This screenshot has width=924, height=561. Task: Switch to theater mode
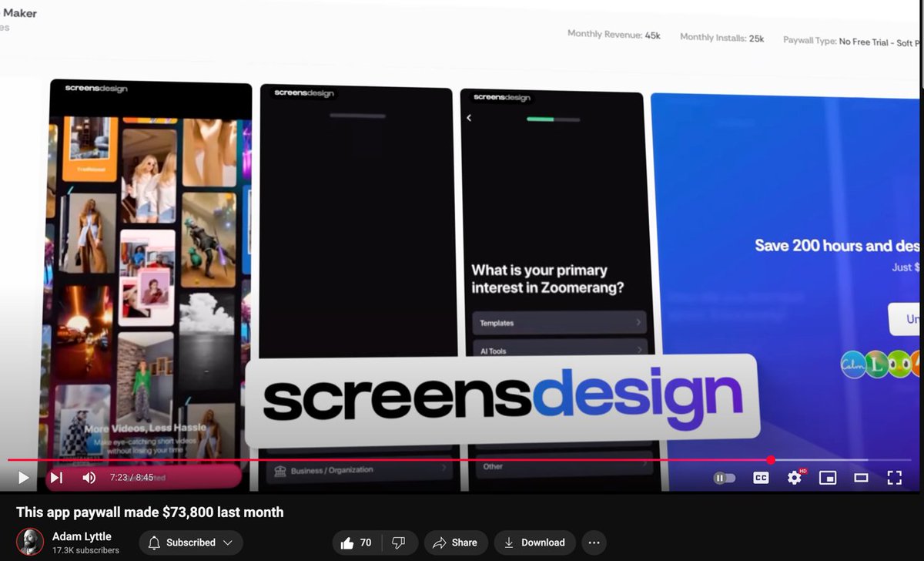(861, 478)
